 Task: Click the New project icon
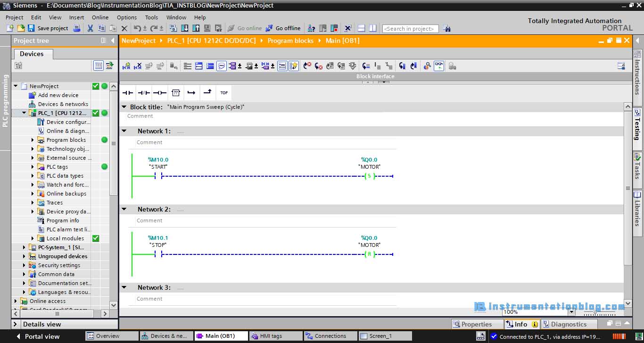tap(10, 28)
